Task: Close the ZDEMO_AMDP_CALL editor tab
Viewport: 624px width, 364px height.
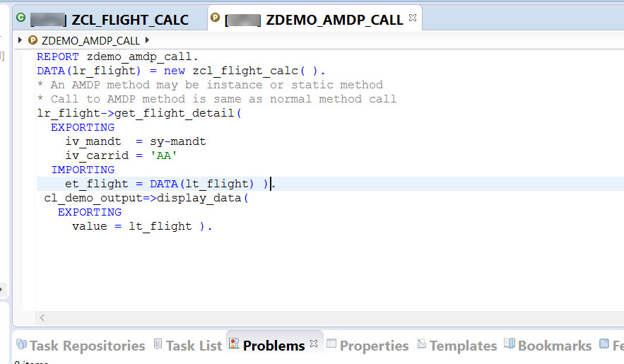Action: click(x=413, y=17)
